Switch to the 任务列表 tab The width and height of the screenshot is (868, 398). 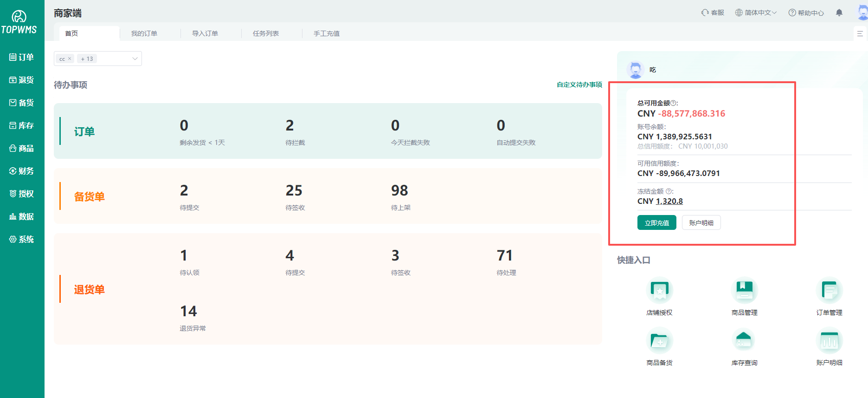266,33
